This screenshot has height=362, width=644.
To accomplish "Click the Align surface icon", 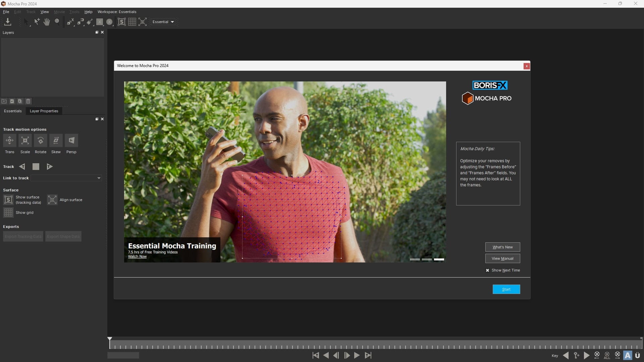I will [52, 200].
